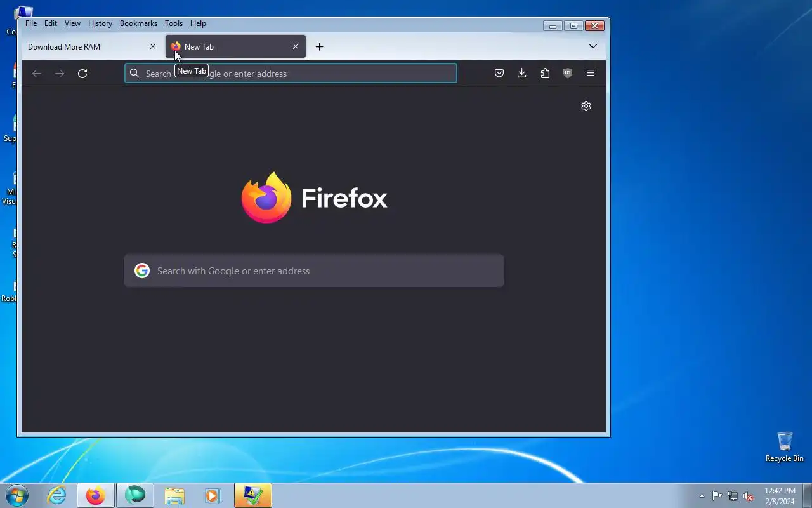Minimize the Firefox window
The width and height of the screenshot is (812, 508).
point(553,26)
